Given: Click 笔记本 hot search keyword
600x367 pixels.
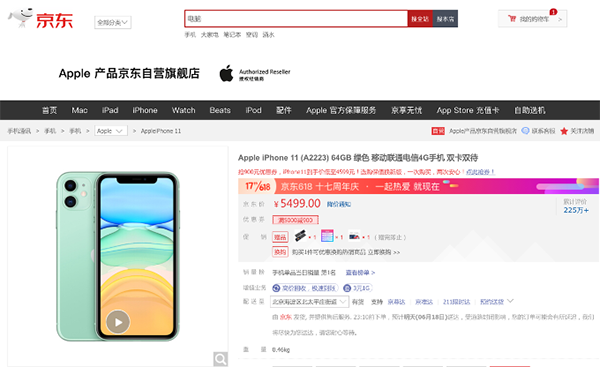Looking at the screenshot, I should (232, 35).
